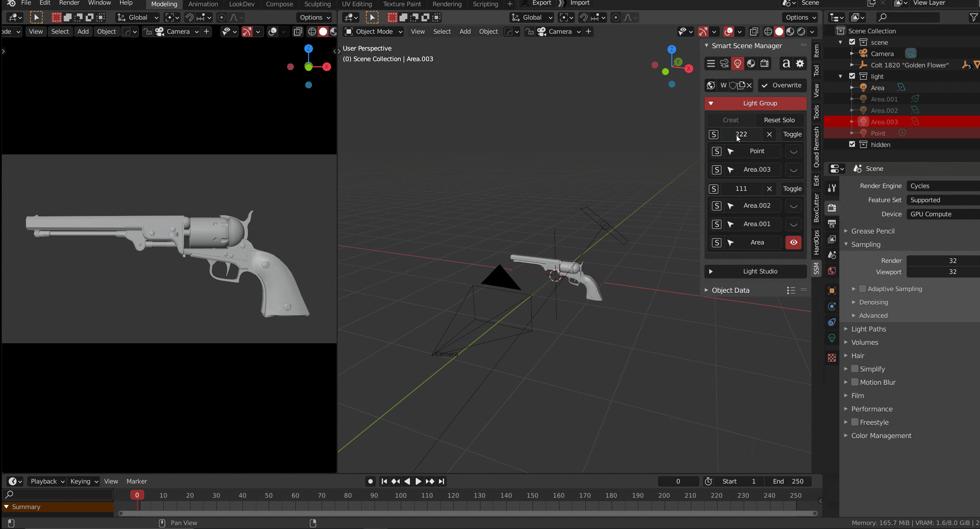Uncheck the light collection checkbox in outliner
Screen dimensions: 980x529
pos(852,76)
